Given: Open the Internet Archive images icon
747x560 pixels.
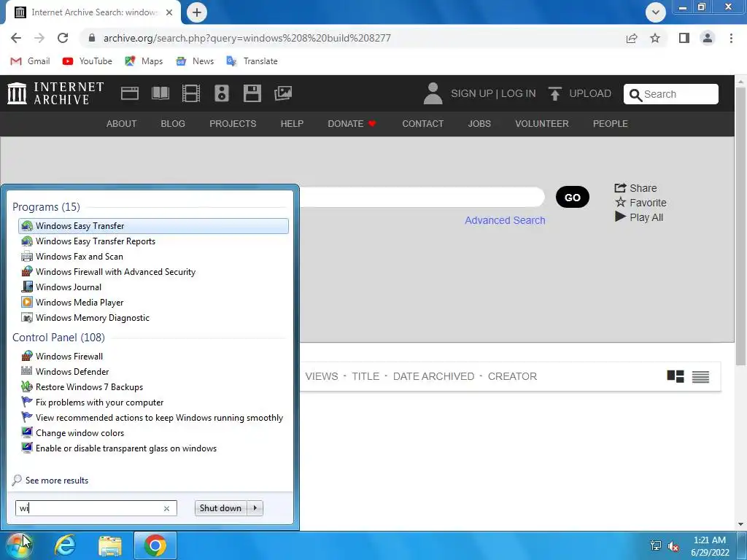Looking at the screenshot, I should click(x=283, y=93).
